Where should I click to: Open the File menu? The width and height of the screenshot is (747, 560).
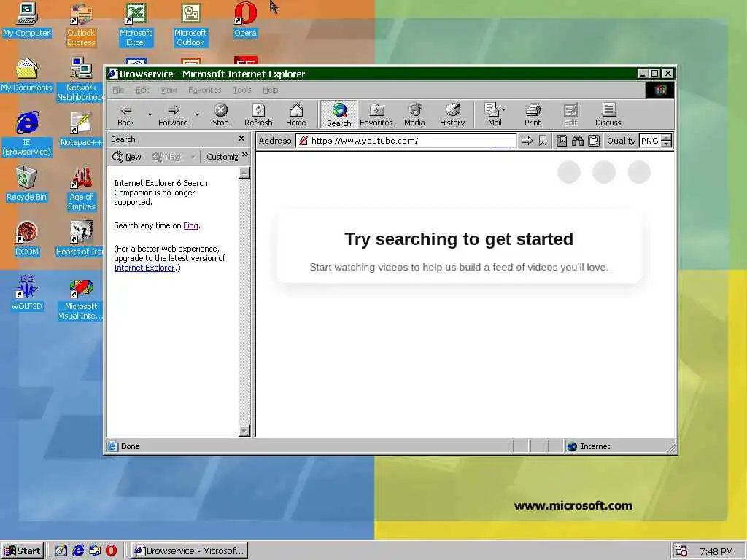click(118, 90)
